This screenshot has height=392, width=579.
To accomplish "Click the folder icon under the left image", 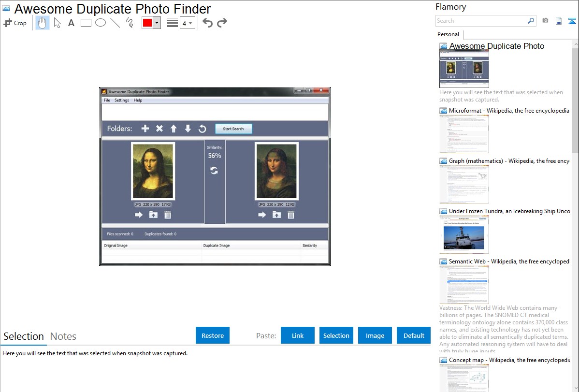I will coord(153,215).
